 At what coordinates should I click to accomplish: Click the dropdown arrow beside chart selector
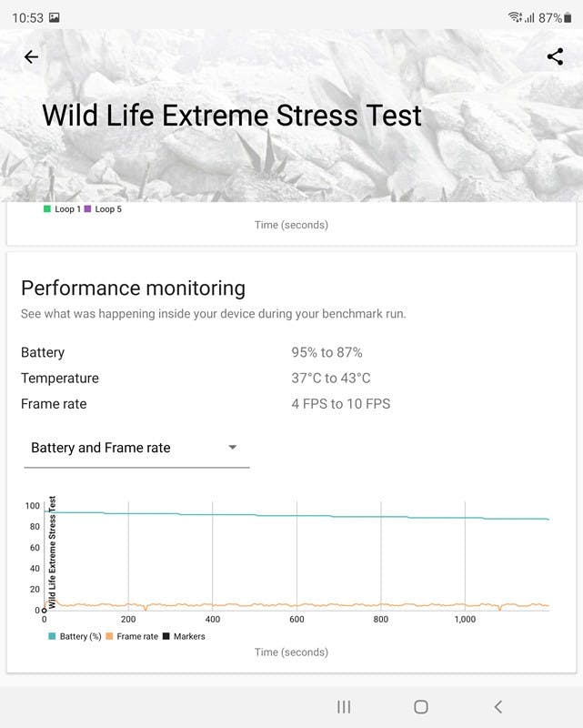(x=233, y=448)
